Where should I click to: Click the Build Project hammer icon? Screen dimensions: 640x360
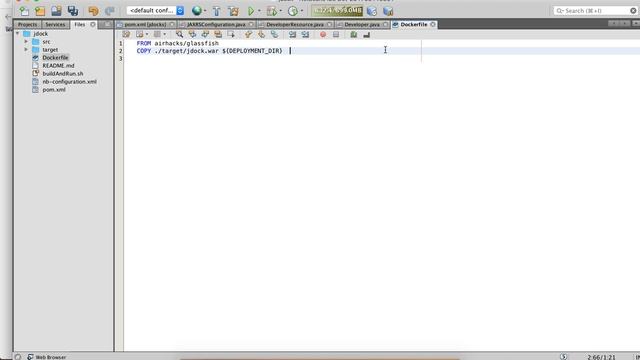click(x=217, y=11)
